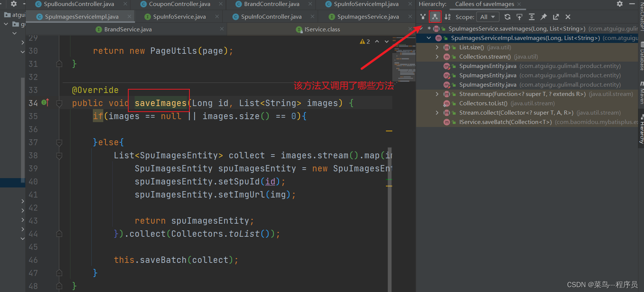Screen dimensions: 644x292
Task: Switch to SpuInfoService.java tab
Action: [179, 17]
